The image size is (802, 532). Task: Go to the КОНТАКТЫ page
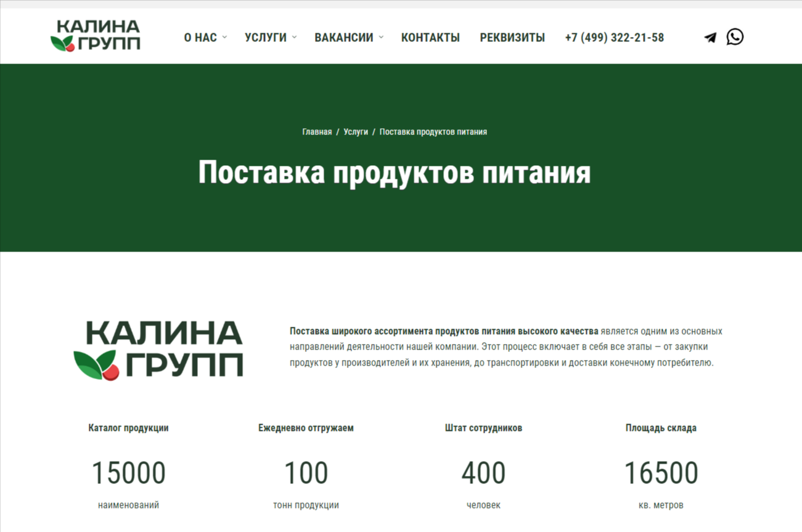[x=430, y=38]
